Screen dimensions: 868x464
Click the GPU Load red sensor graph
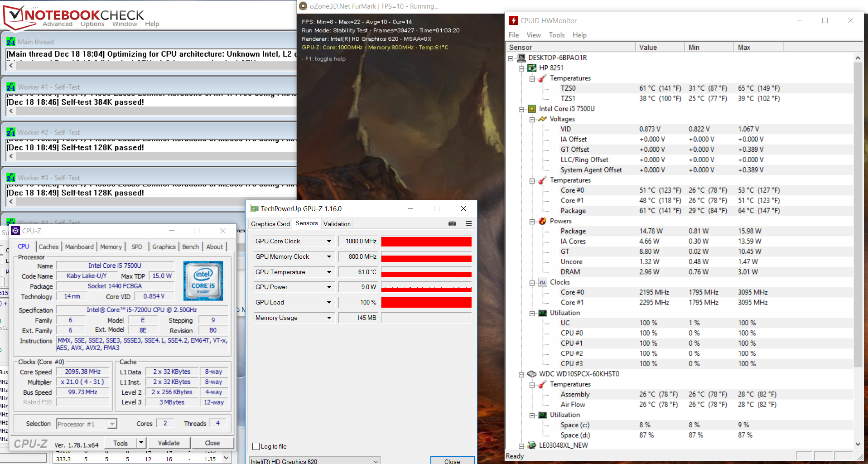click(426, 303)
